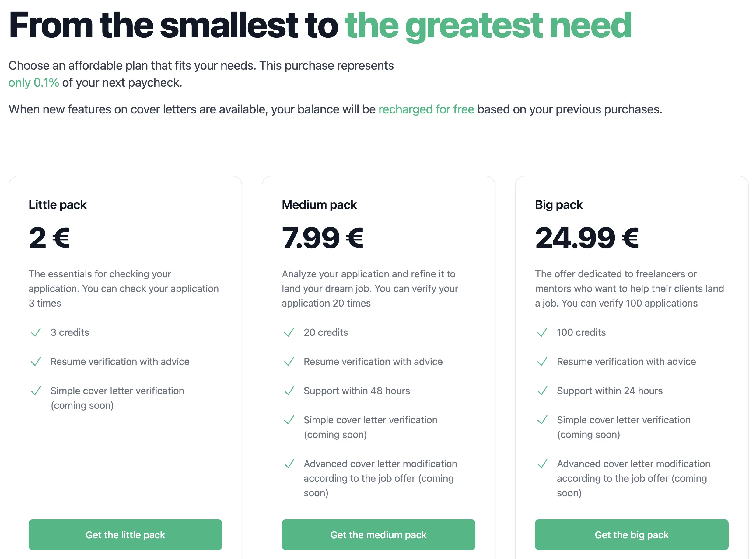
Task: Click the Get the little pack button
Action: (125, 535)
